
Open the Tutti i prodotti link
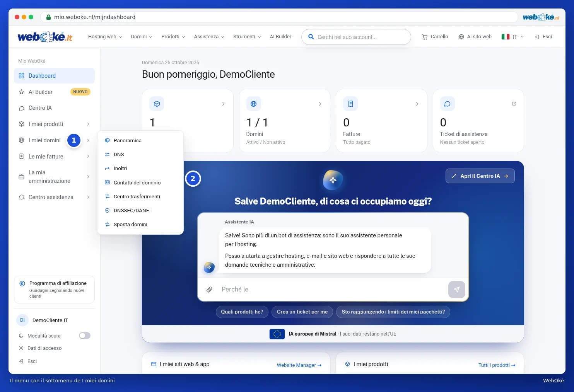497,365
